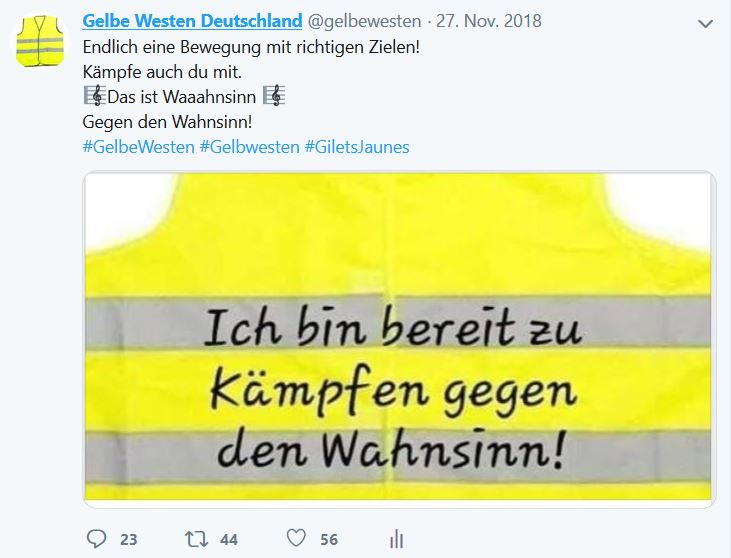Click the retweet count 44
Viewport: 731px width, 558px height.
click(x=229, y=539)
